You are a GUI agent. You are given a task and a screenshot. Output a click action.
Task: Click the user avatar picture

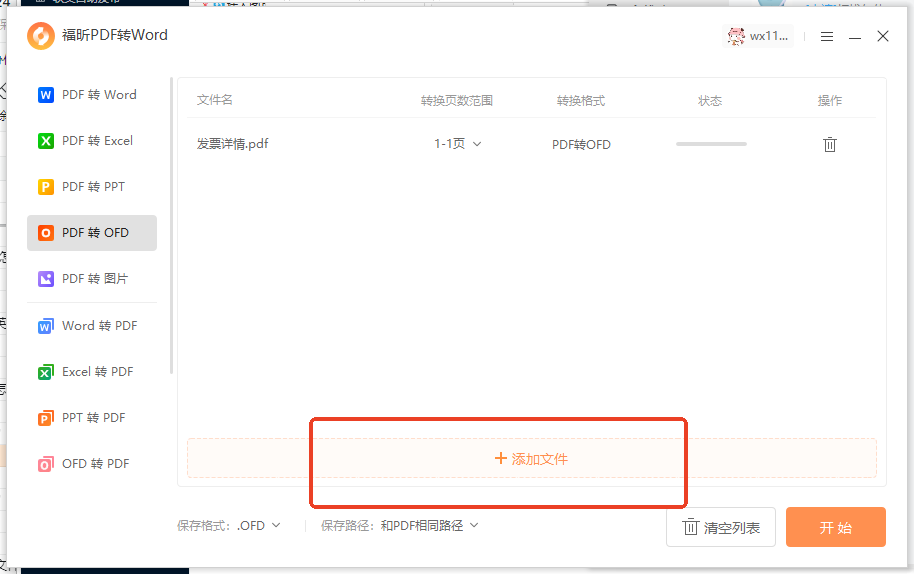736,37
